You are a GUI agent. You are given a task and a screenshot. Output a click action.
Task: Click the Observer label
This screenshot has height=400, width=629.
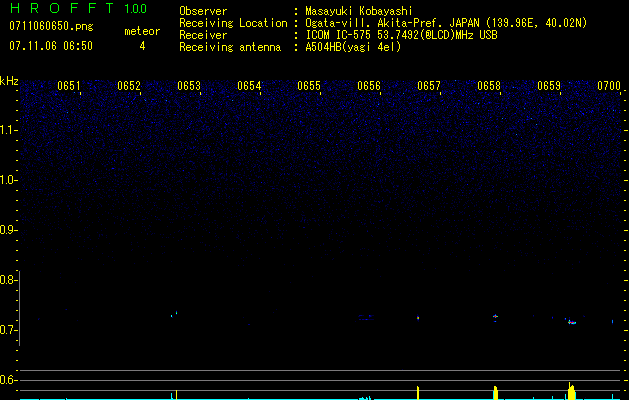pyautogui.click(x=203, y=11)
